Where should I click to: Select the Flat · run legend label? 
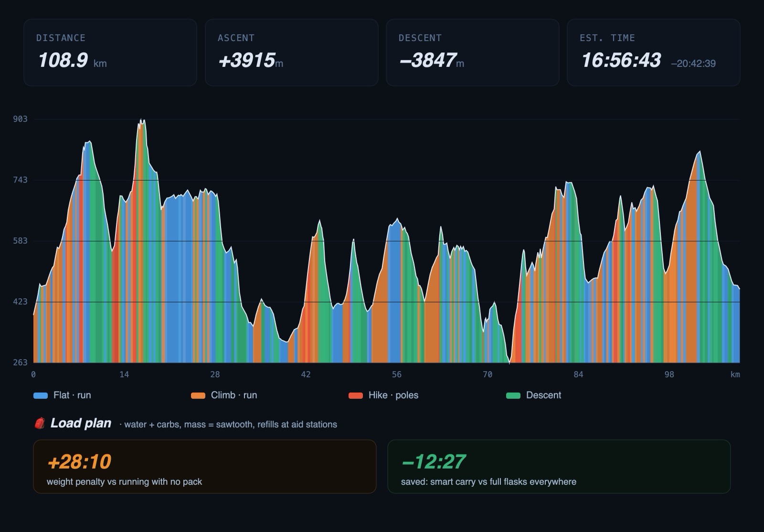[72, 395]
